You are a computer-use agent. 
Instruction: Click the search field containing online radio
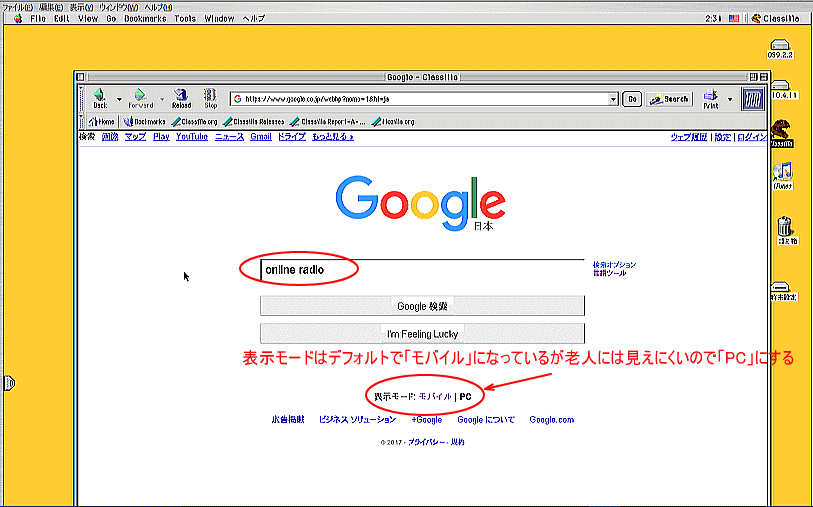coord(420,270)
